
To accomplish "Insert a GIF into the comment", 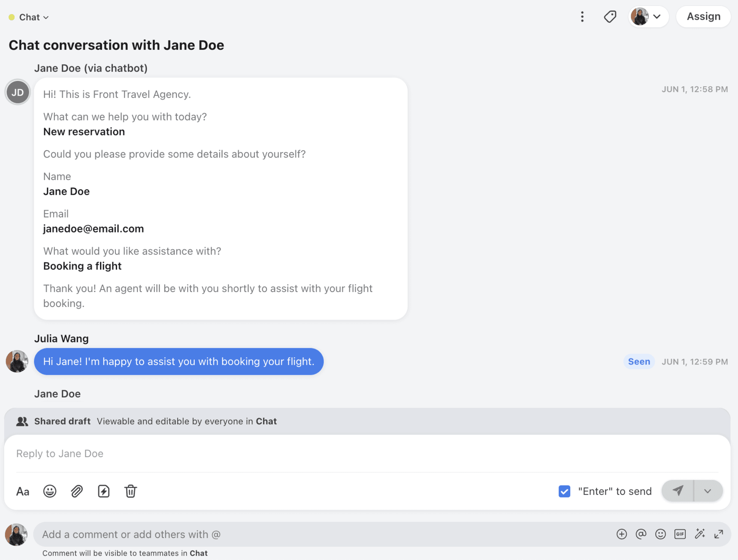I will pyautogui.click(x=680, y=534).
